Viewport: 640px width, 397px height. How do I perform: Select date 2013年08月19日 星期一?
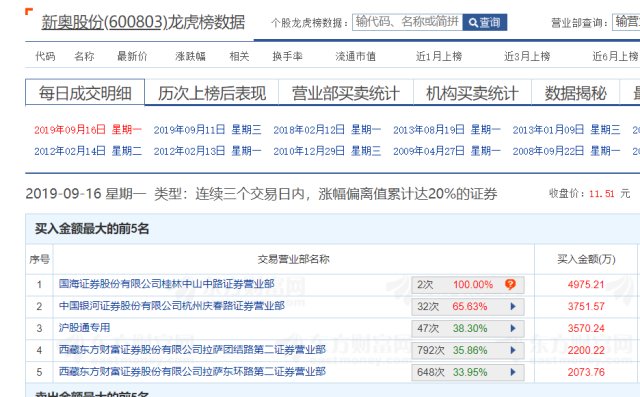tap(447, 130)
